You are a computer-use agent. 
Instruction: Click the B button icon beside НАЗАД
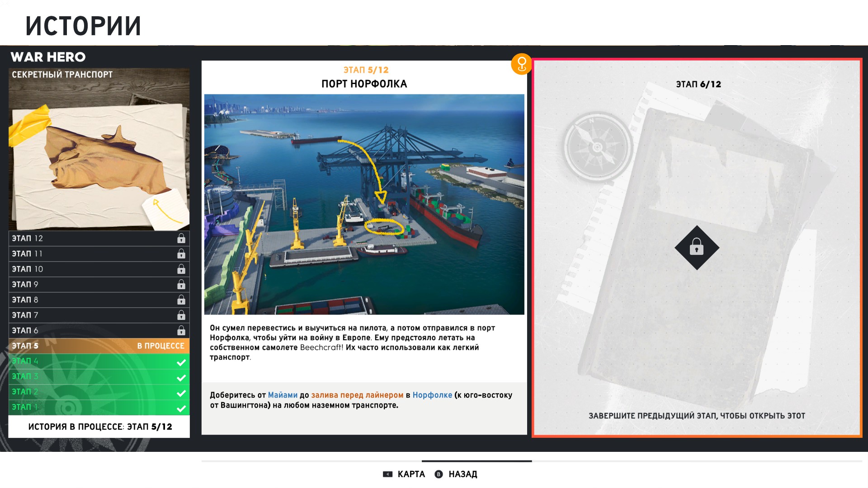pos(439,474)
